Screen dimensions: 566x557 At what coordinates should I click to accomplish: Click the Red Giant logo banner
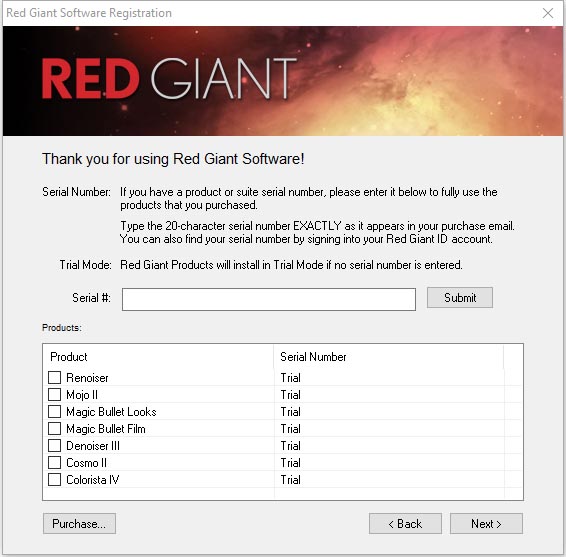[x=169, y=78]
